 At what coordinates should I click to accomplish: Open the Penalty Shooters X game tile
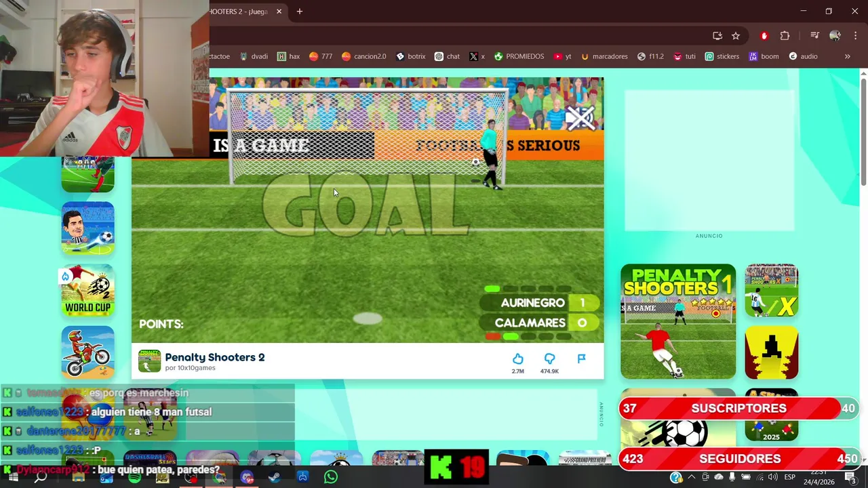click(x=772, y=291)
